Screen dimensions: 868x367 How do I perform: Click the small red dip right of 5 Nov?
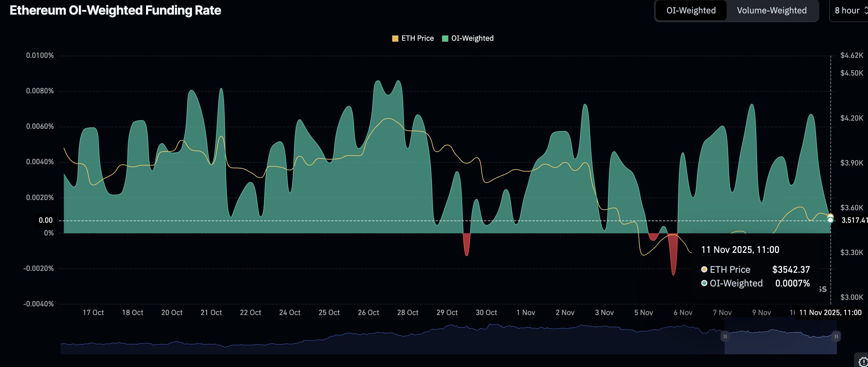[x=653, y=236]
